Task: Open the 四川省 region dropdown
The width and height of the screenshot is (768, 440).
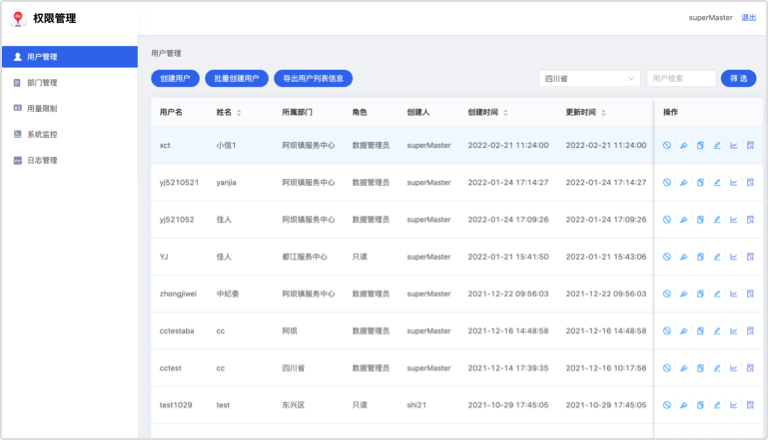Action: tap(589, 78)
